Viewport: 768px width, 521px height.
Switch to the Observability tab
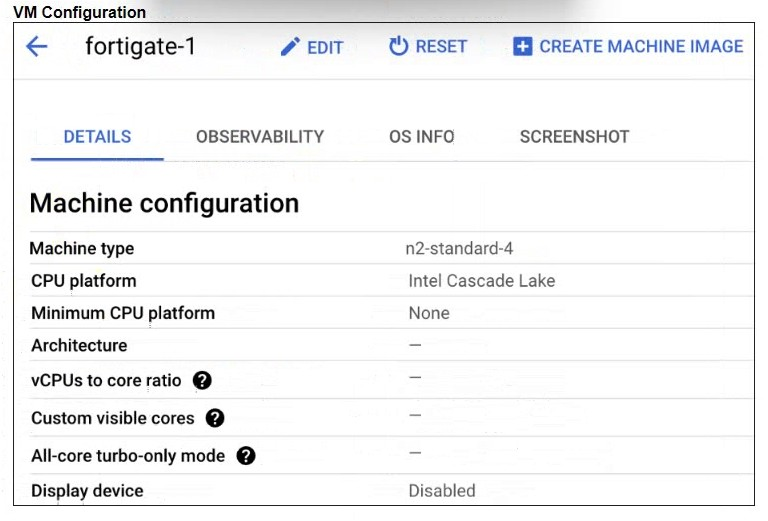point(260,137)
